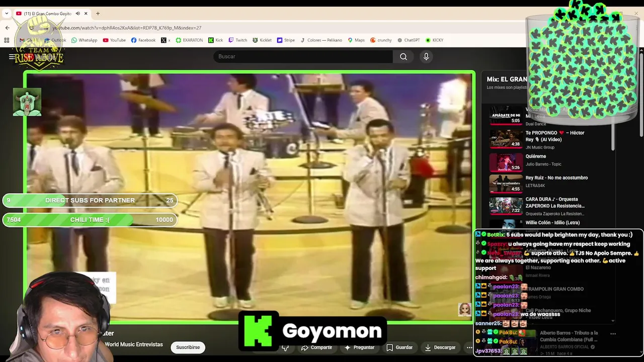Image resolution: width=644 pixels, height=362 pixels.
Task: Click the Compartir share button
Action: pyautogui.click(x=316, y=347)
